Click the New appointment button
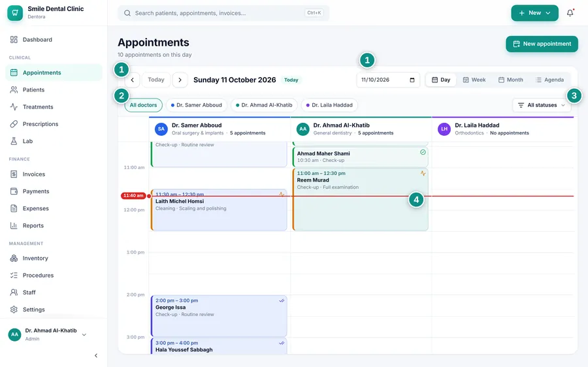Viewport: 588px width, 367px height. 542,44
